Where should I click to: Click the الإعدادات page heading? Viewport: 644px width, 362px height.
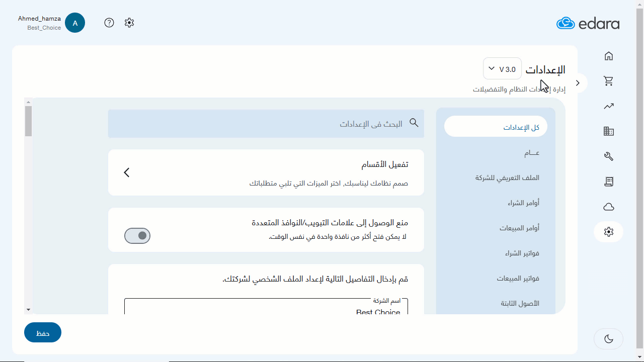[x=545, y=69]
